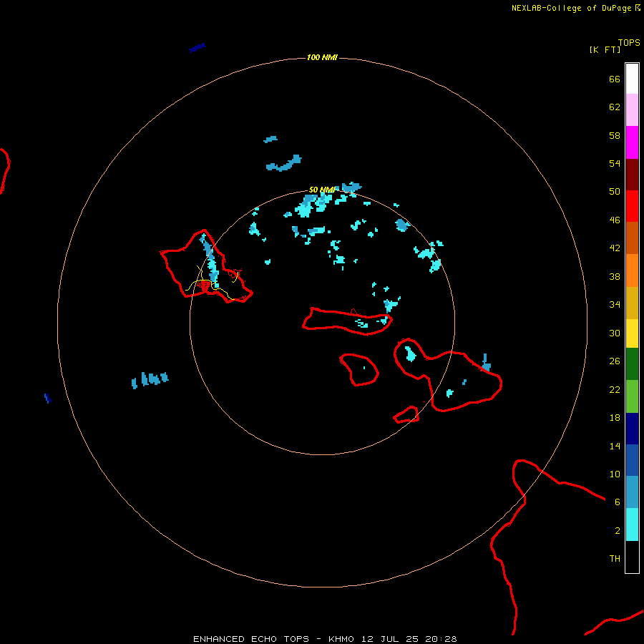644x644 pixels.
Task: Click the legend value 58
Action: pos(615,135)
